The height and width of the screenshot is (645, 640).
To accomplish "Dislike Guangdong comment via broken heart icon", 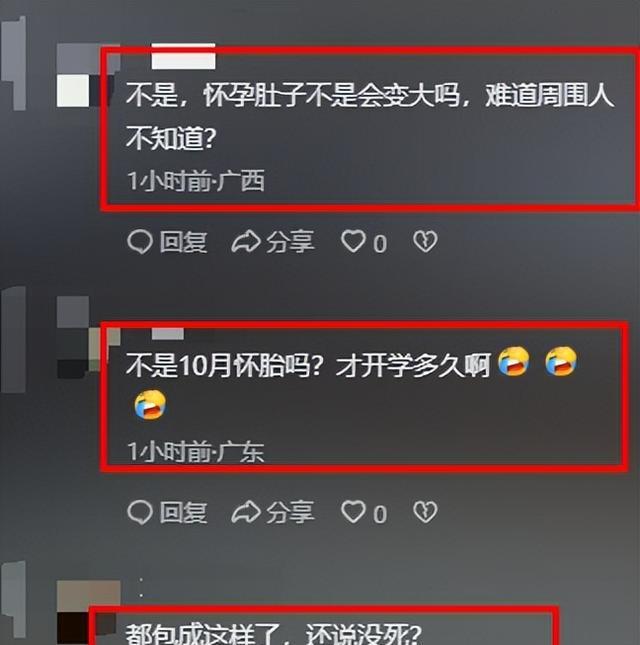I will point(425,513).
